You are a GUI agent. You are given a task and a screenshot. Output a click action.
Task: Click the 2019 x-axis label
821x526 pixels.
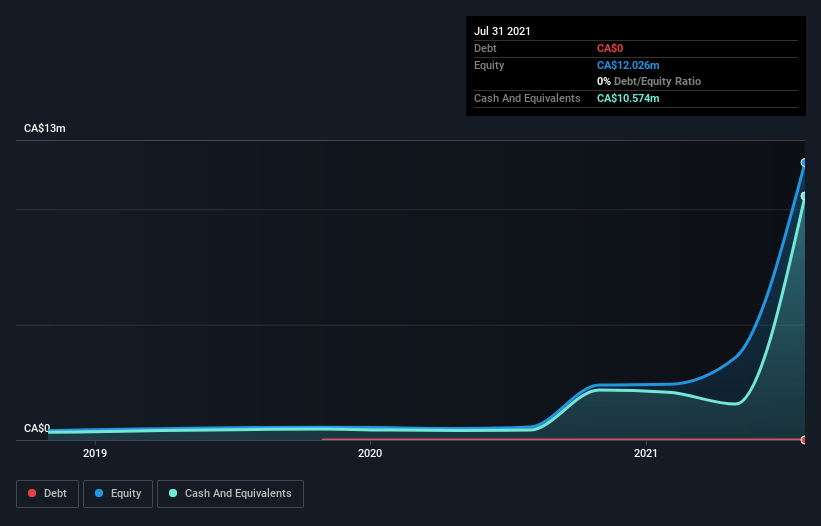click(x=95, y=453)
